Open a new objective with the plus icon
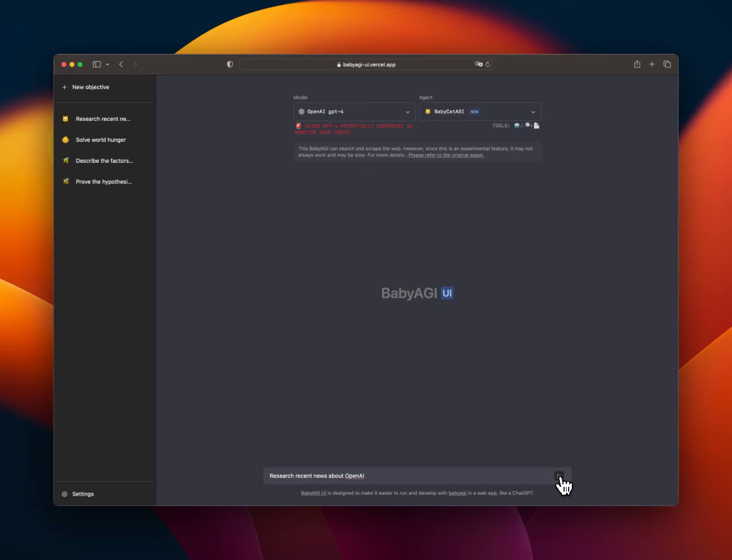Viewport: 732px width, 560px height. click(x=64, y=87)
